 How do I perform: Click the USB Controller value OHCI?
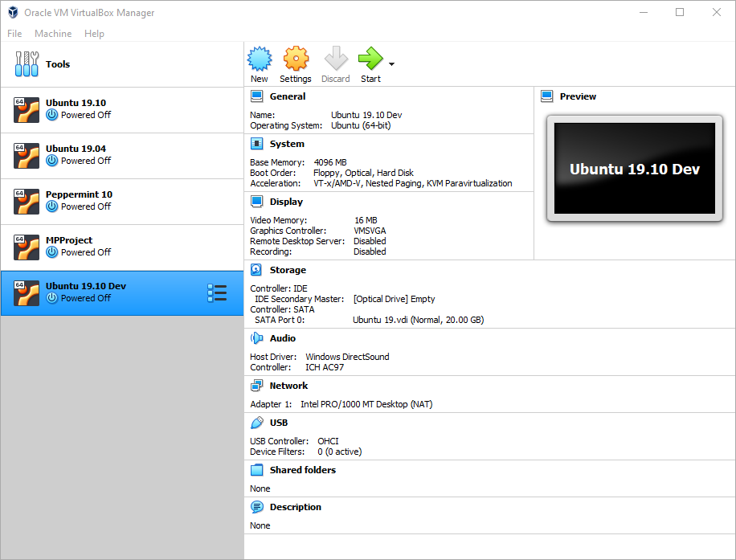(x=328, y=441)
